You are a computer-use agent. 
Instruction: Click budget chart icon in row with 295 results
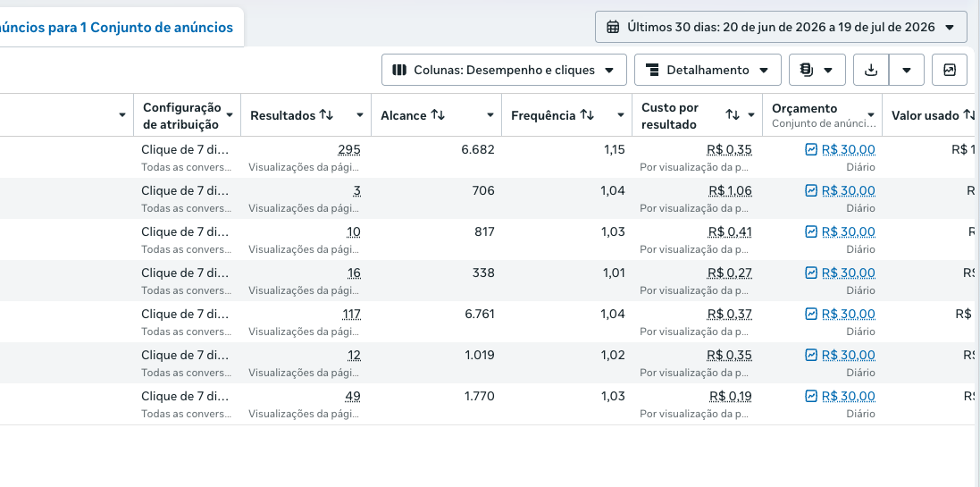click(x=810, y=149)
